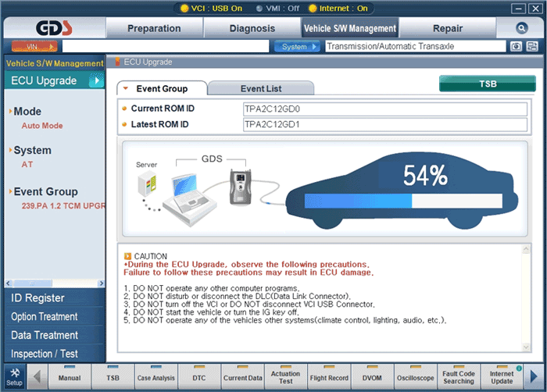Click the CAUTION arrow icon
Image resolution: width=547 pixels, height=392 pixels.
click(x=127, y=256)
